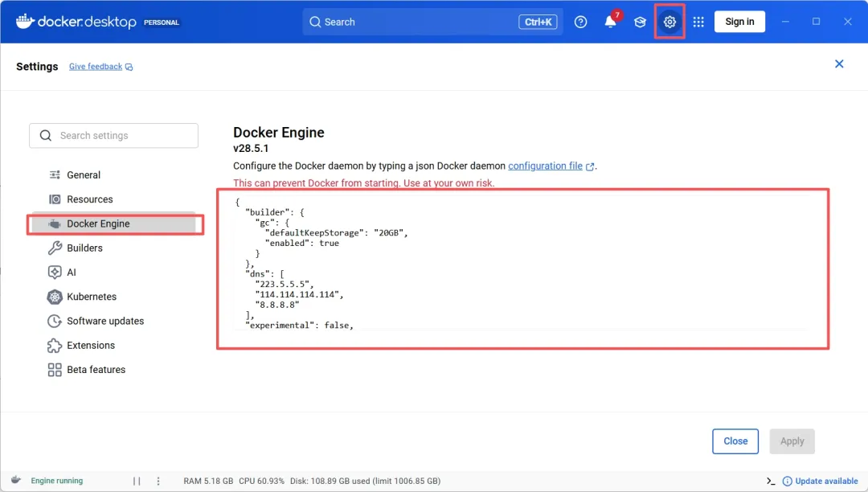Viewport: 868px width, 492px height.
Task: Click the RAM 5.18 GB status entry
Action: pyautogui.click(x=208, y=481)
